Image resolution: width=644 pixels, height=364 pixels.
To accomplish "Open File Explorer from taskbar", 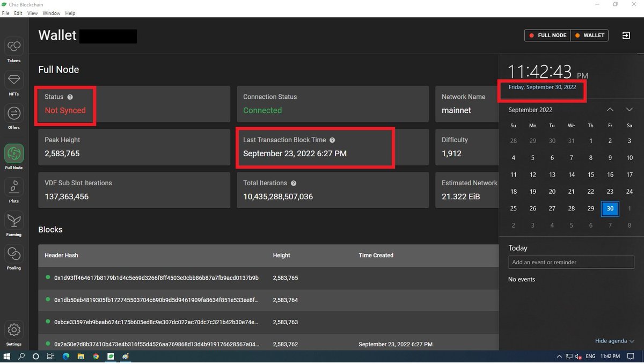I will (81, 356).
